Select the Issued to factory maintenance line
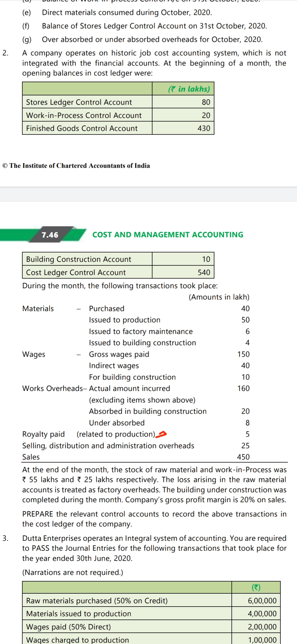Viewport: 297px width, 644px height. (x=141, y=331)
